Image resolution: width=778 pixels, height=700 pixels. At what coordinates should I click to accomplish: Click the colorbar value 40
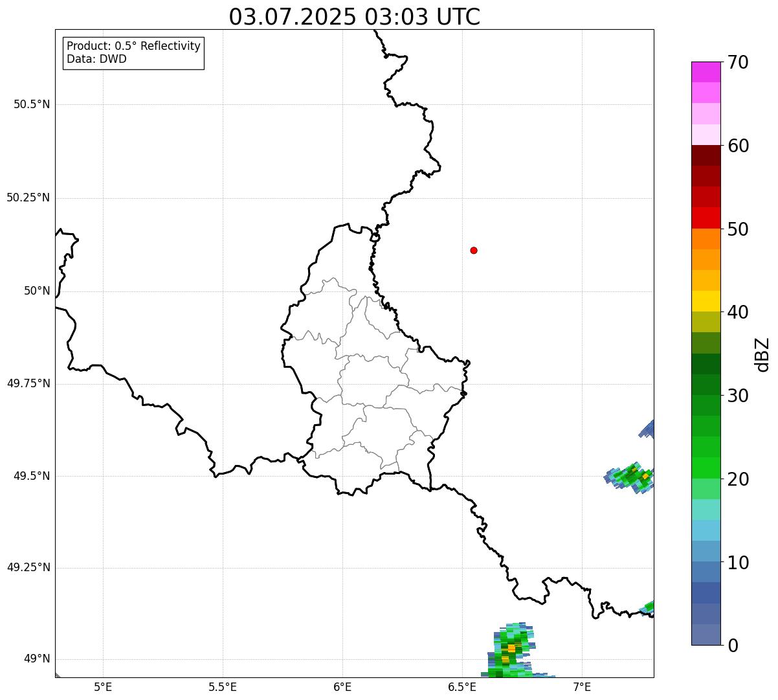738,312
